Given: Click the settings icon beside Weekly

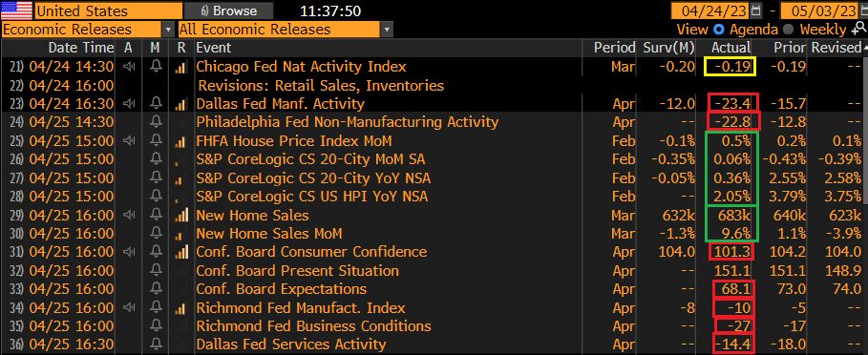Looking at the screenshot, I should point(857,30).
